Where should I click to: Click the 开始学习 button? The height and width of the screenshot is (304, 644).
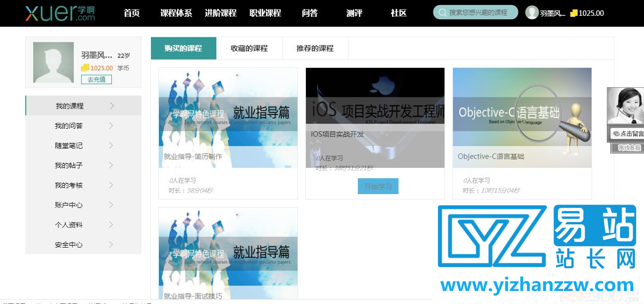coord(378,186)
